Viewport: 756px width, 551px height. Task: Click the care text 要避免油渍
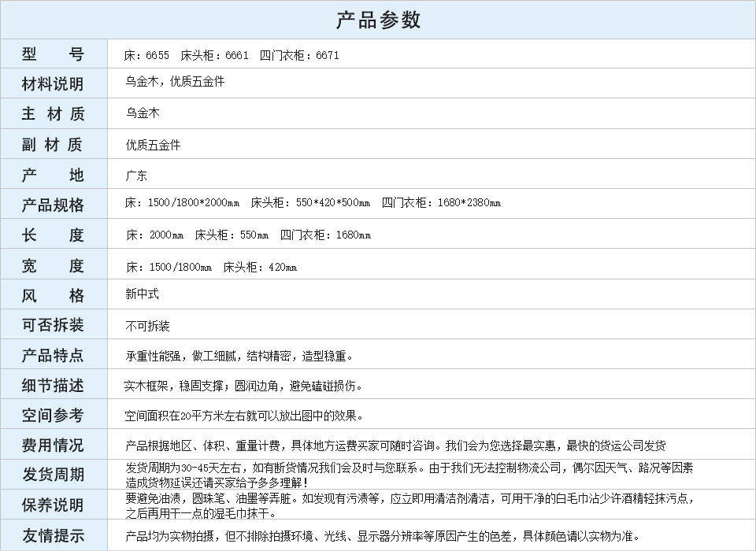click(153, 498)
